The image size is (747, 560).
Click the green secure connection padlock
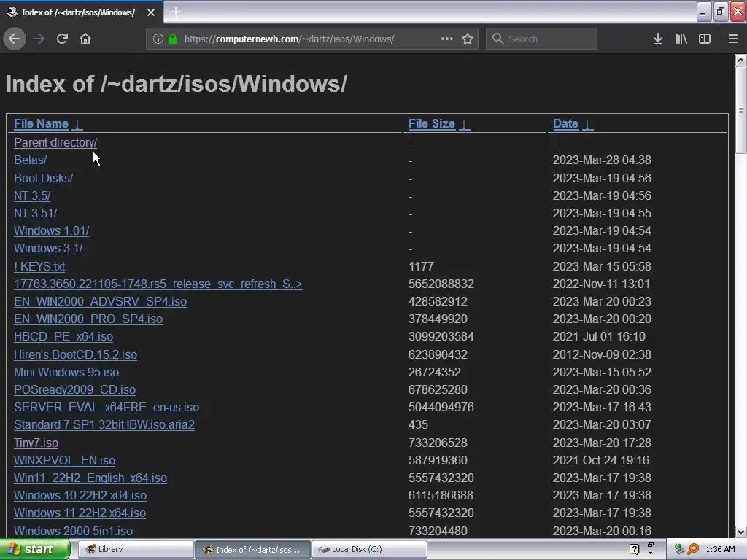click(173, 39)
